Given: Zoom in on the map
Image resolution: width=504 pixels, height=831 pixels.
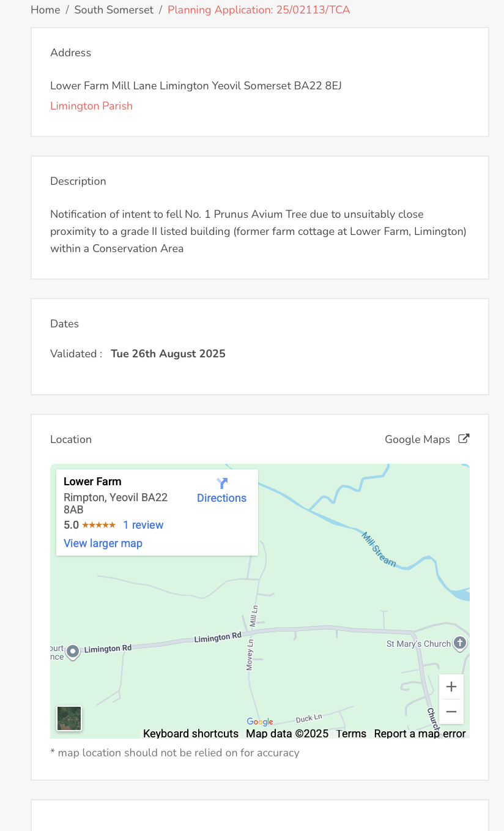Looking at the screenshot, I should [451, 687].
